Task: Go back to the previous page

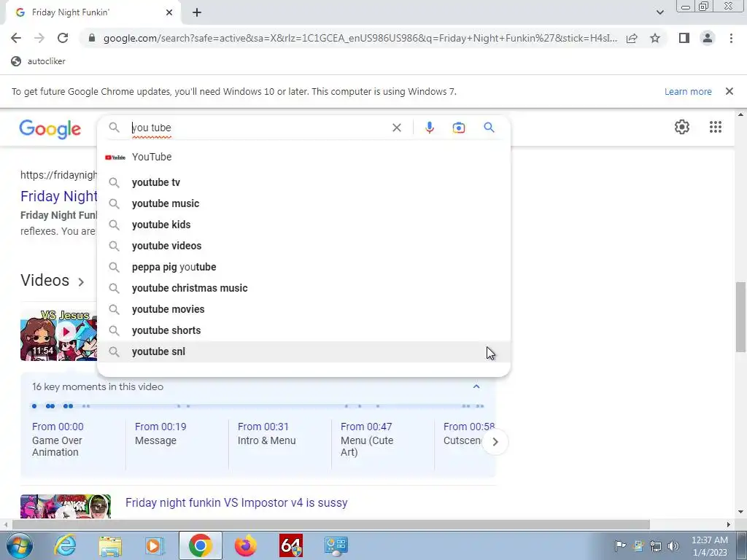Action: coord(16,38)
